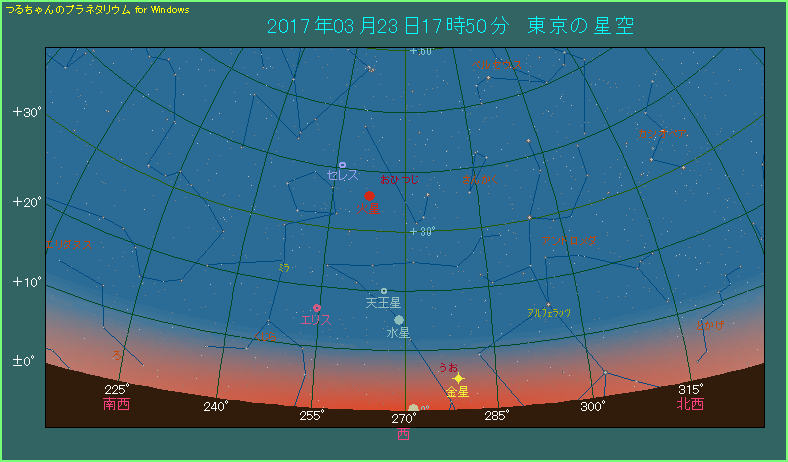Click the red Mars (火星) marker
The width and height of the screenshot is (788, 462).
click(x=369, y=196)
